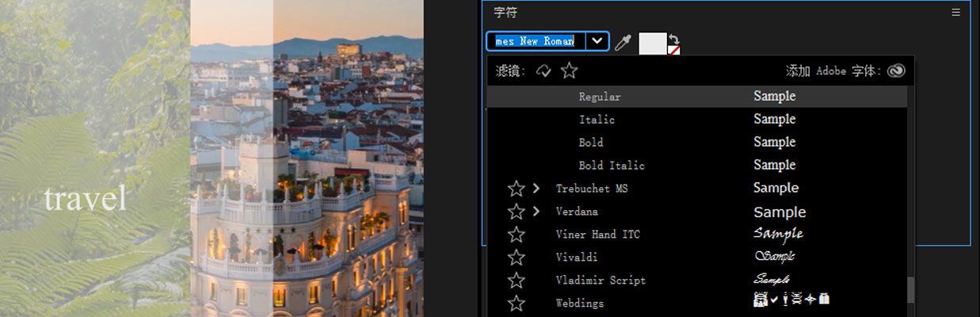Screen dimensions: 980x317
Task: Select the Vladimir Script font
Action: coord(601,281)
